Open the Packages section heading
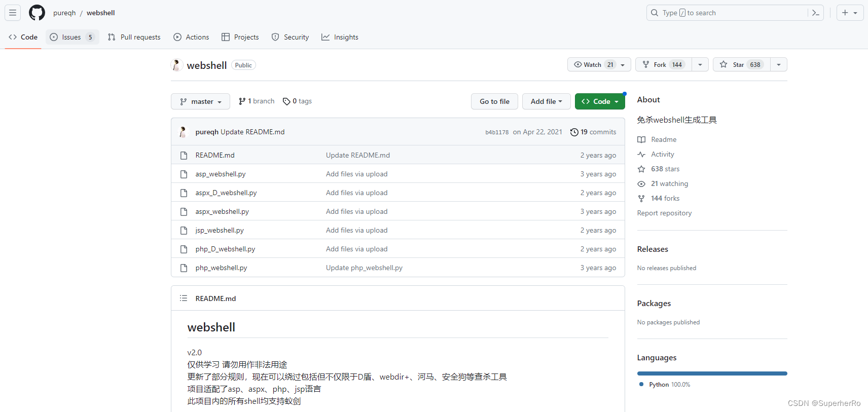 coord(654,303)
